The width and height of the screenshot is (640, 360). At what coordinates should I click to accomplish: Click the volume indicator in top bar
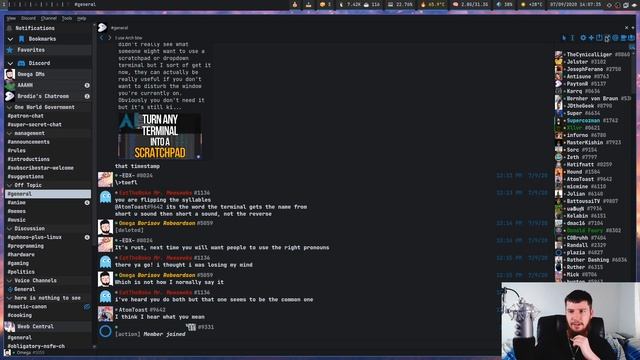pyautogui.click(x=505, y=4)
